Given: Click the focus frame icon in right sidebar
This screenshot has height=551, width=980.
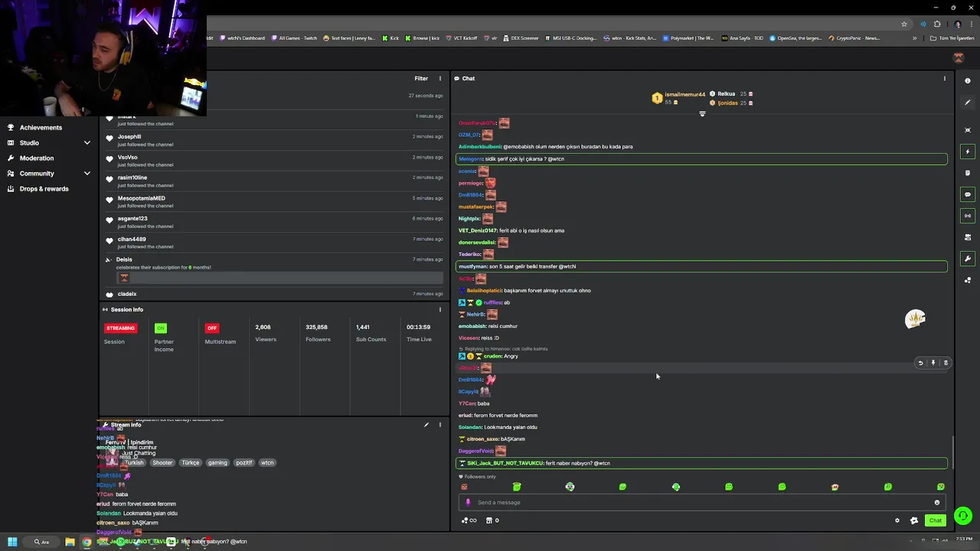Looking at the screenshot, I should point(968,130).
